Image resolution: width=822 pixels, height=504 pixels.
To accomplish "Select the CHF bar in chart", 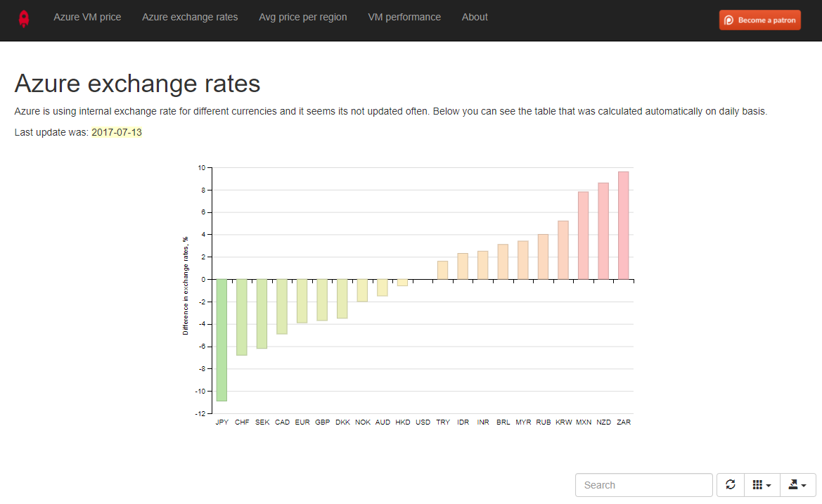I will click(x=242, y=318).
